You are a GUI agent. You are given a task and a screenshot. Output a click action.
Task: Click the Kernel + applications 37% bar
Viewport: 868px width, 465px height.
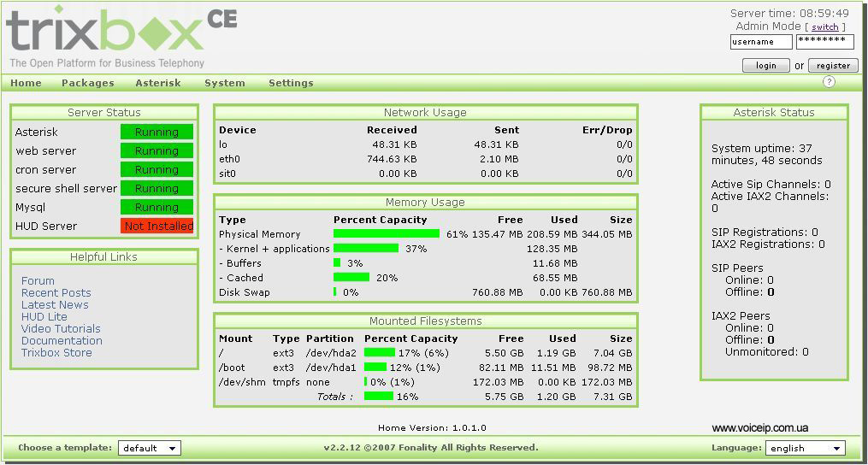point(366,249)
